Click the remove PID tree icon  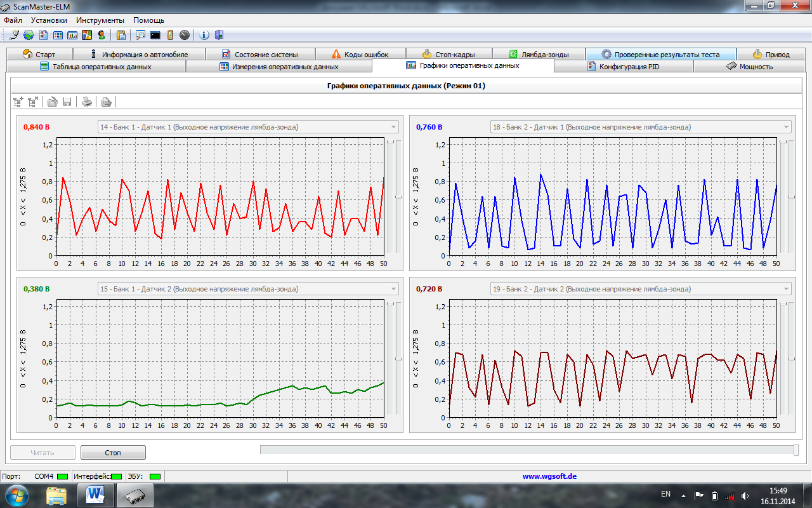[x=33, y=101]
